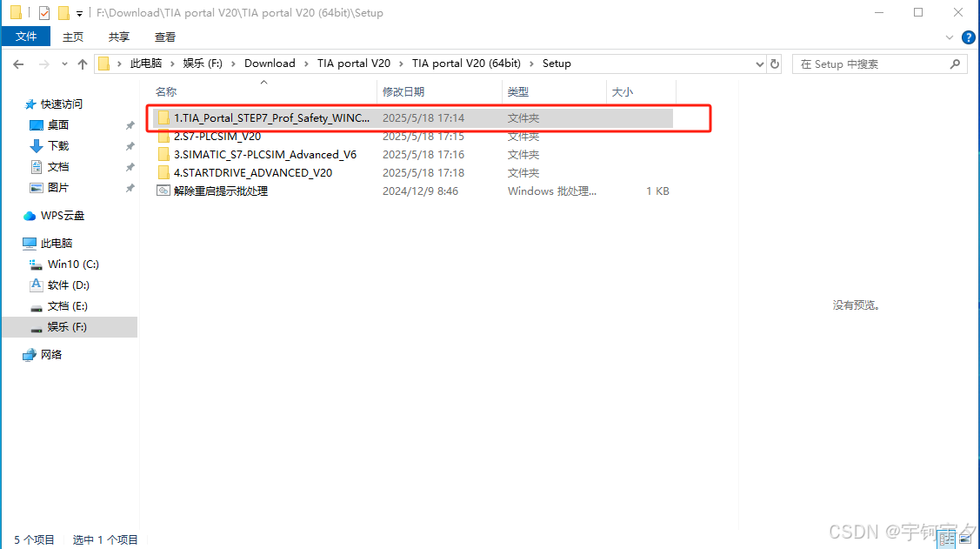980x549 pixels.
Task: Open the address bar history dropdown
Action: (759, 64)
